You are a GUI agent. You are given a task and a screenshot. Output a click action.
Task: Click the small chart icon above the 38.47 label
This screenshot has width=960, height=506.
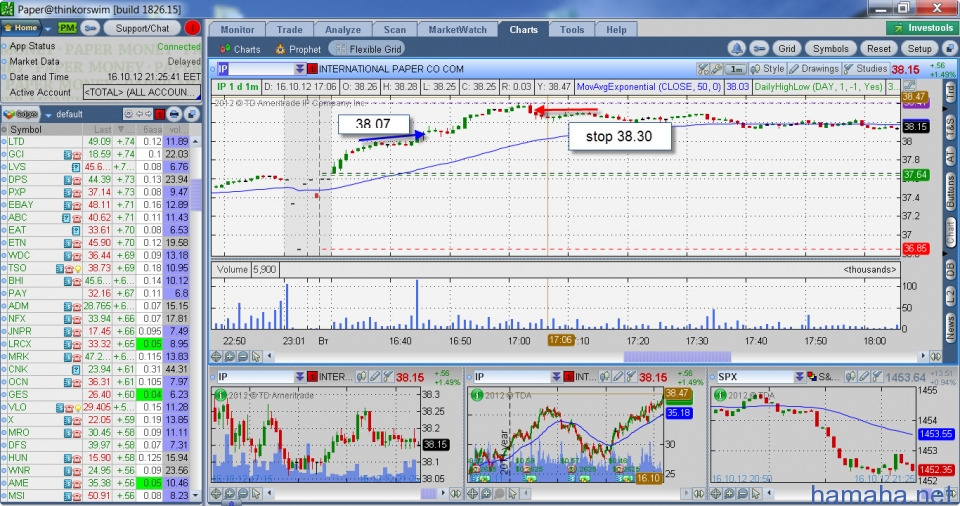(x=909, y=86)
